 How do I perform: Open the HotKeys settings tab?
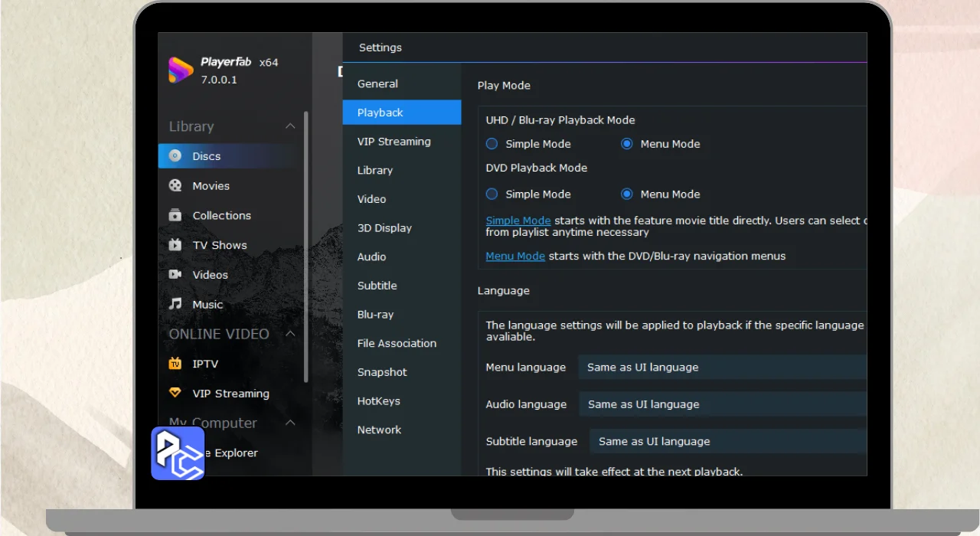pyautogui.click(x=378, y=401)
